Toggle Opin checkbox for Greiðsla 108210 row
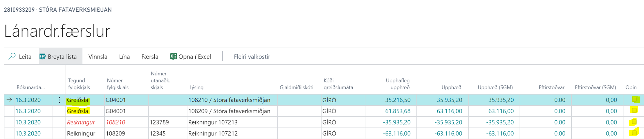This screenshot has height=139, width=644. (634, 100)
